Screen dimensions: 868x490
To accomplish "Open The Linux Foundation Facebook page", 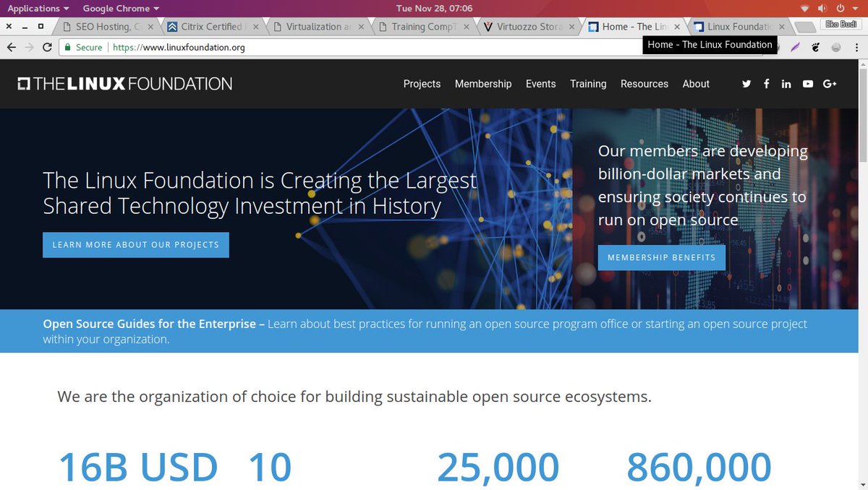I will pyautogui.click(x=766, y=84).
